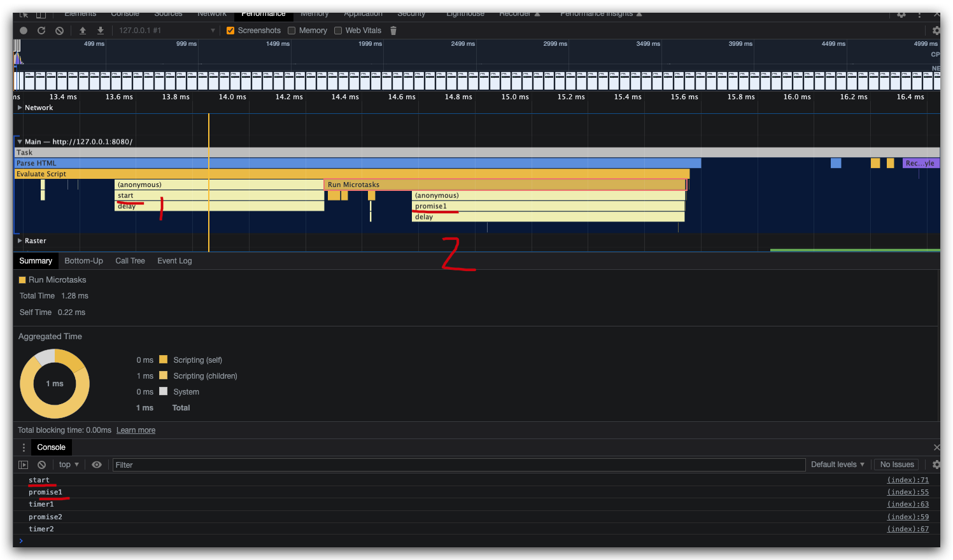Screen dimensions: 953x560
Task: Enable the Web Vitals checkbox
Action: (x=338, y=31)
